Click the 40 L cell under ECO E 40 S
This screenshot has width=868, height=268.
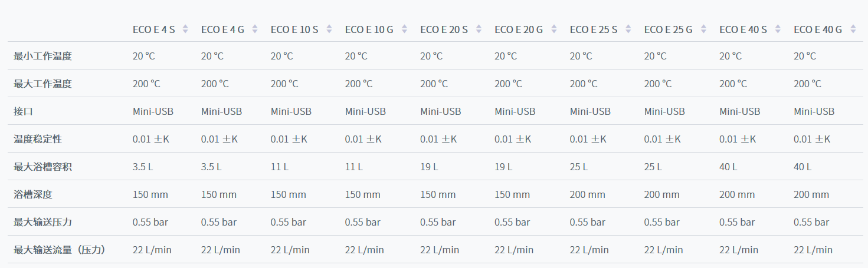click(728, 167)
